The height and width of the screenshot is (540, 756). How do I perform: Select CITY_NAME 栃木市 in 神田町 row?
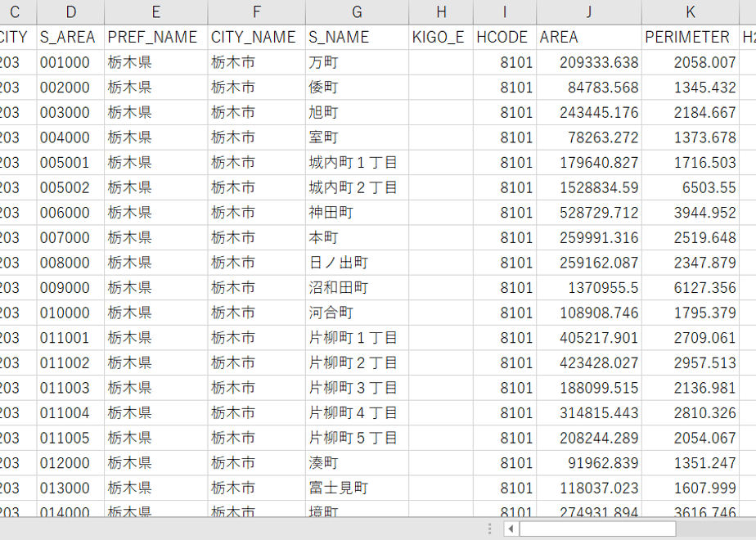pyautogui.click(x=257, y=213)
